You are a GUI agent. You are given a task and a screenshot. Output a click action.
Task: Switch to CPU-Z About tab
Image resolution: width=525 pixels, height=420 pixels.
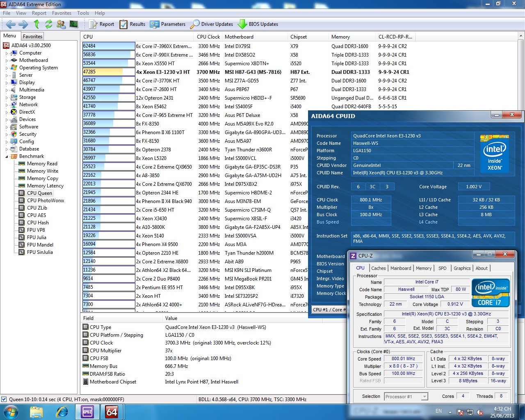point(482,268)
